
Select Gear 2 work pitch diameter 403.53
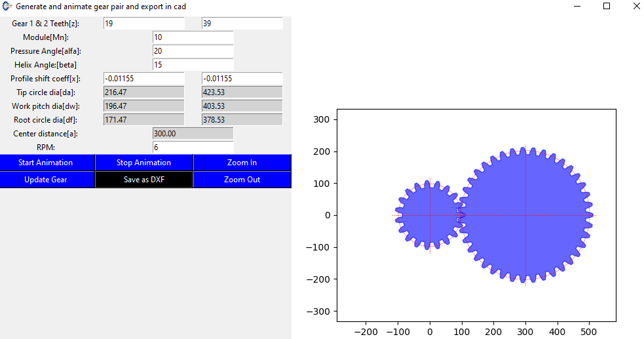[242, 106]
